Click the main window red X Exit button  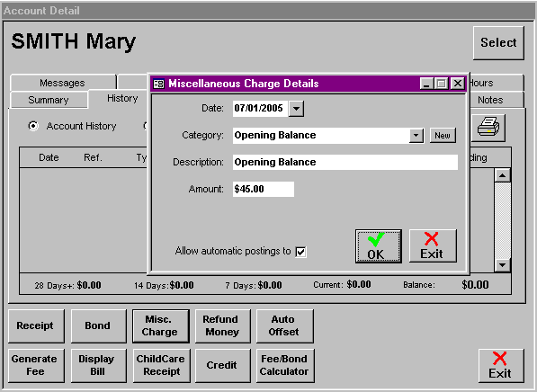click(501, 366)
